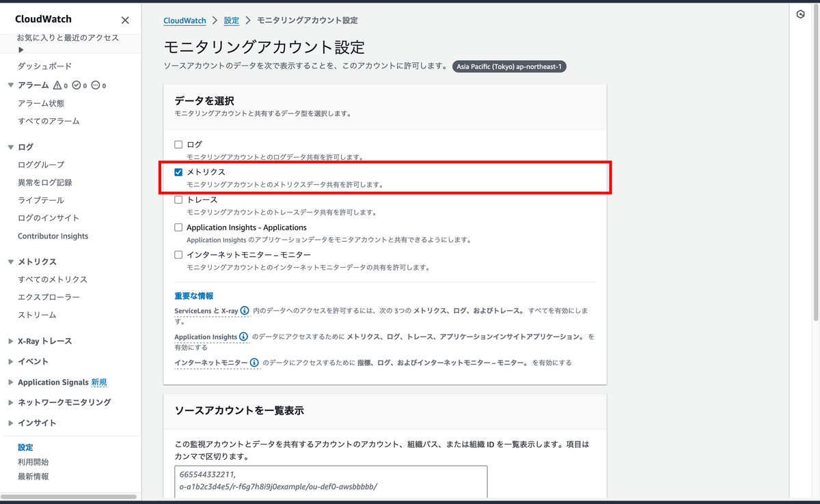Check the インターネットモニター – モニター checkbox
The height and width of the screenshot is (504, 820).
(x=178, y=255)
